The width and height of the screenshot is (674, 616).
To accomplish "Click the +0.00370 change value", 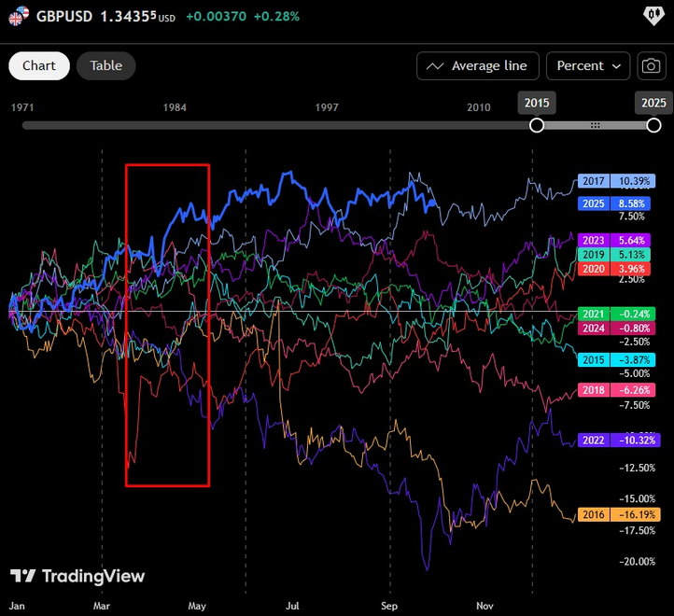I will pos(217,17).
